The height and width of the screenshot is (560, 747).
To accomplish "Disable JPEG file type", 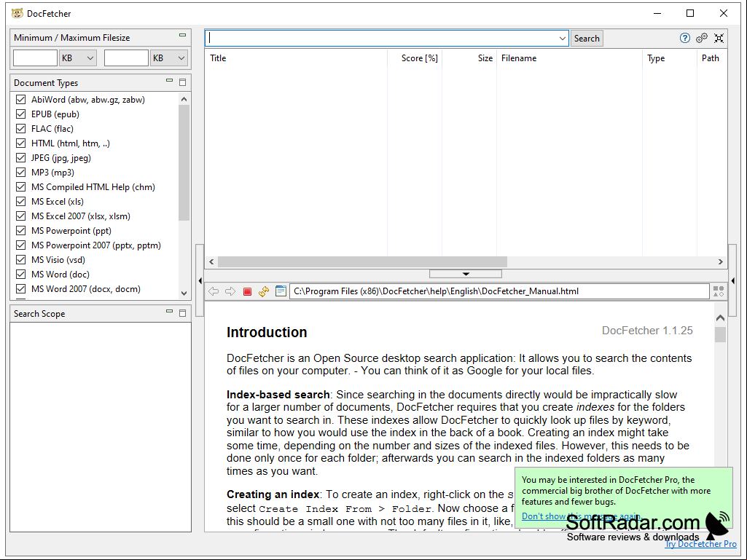I will [x=20, y=157].
